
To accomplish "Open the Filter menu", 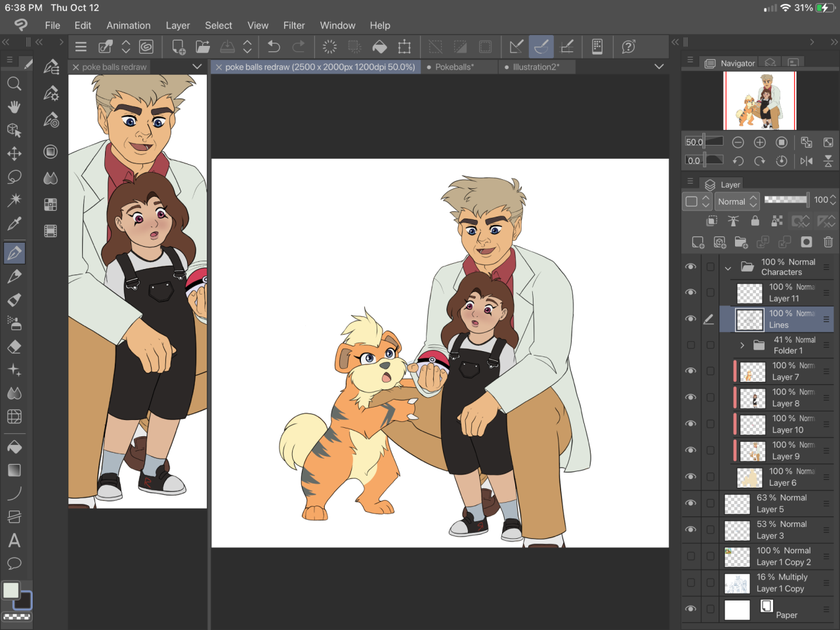I will click(294, 25).
